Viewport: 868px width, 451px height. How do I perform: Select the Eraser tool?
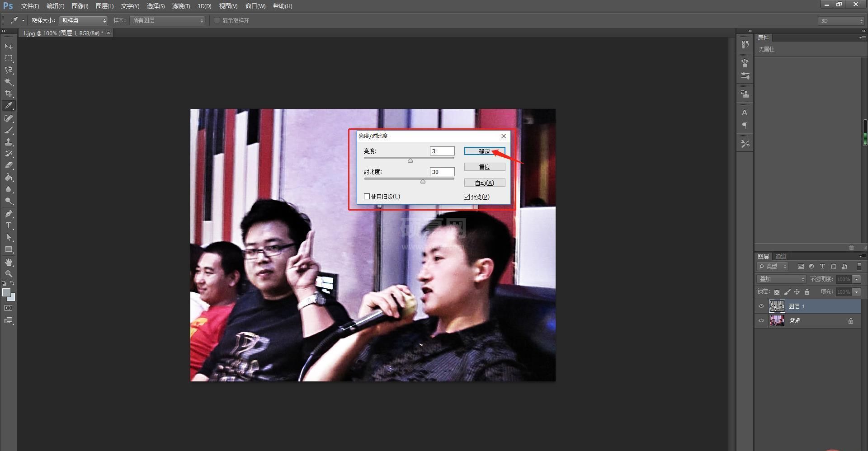tap(9, 165)
